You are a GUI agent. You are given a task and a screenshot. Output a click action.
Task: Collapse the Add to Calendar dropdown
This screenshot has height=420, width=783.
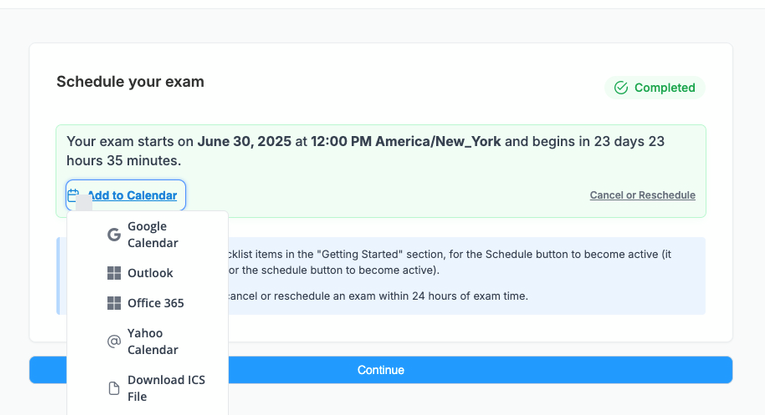131,195
